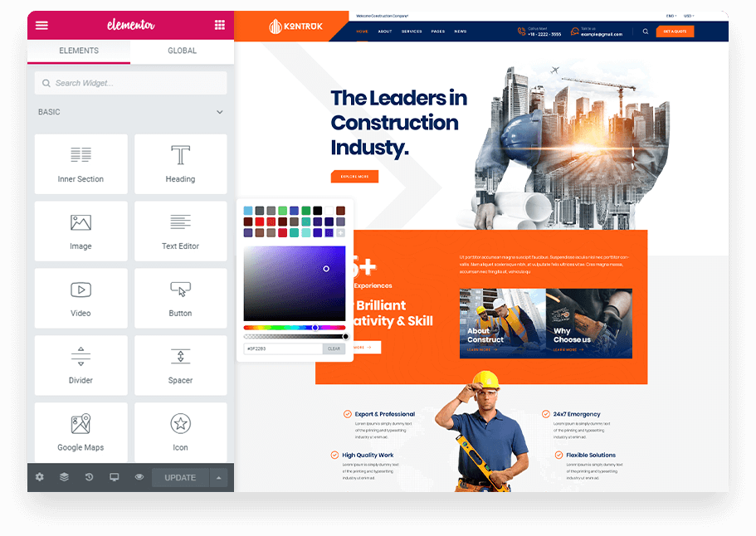Open the HOME menu item
756x536 pixels.
pyautogui.click(x=362, y=32)
